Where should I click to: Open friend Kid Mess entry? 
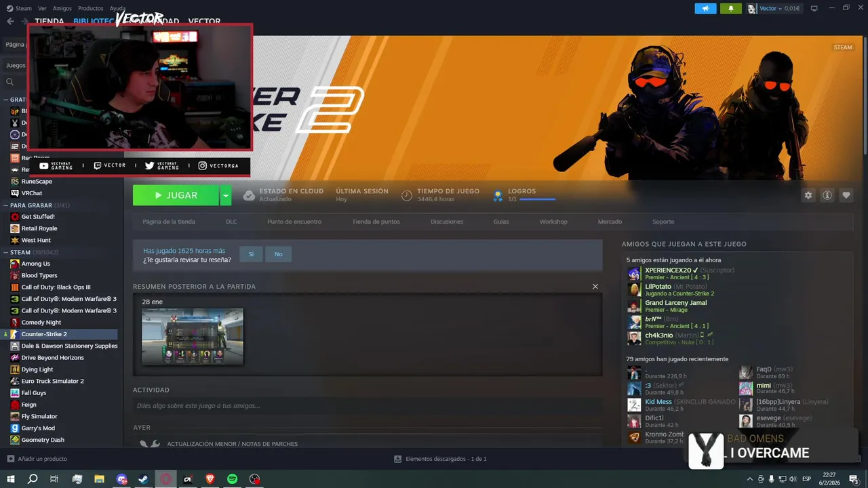coord(682,405)
